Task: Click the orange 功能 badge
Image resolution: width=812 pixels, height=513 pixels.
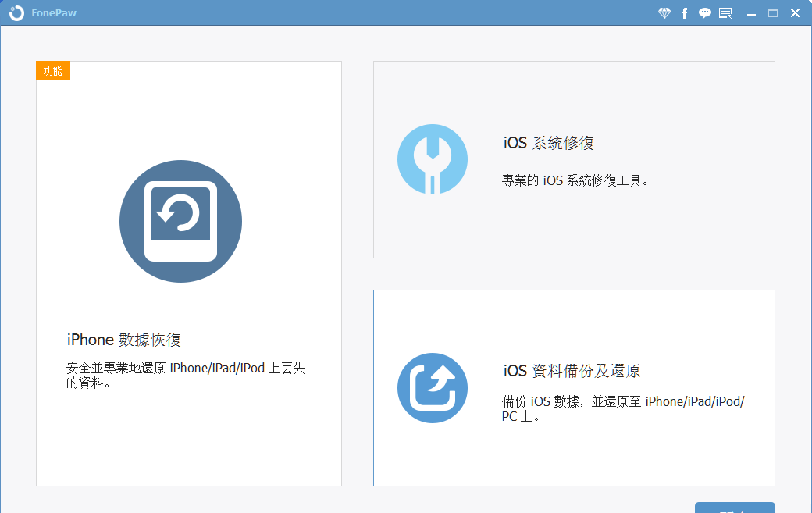Action: click(53, 71)
